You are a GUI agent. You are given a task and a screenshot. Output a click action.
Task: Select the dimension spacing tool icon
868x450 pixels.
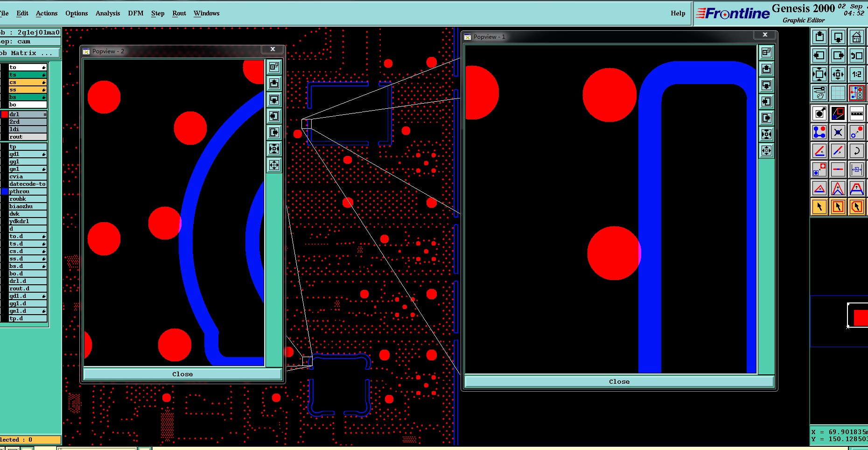tap(857, 169)
